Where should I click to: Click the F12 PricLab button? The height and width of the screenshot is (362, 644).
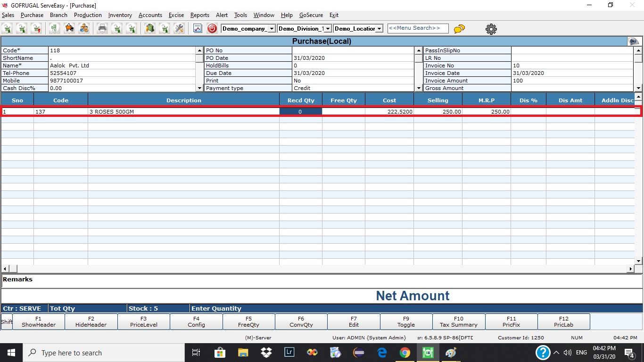[x=563, y=321]
